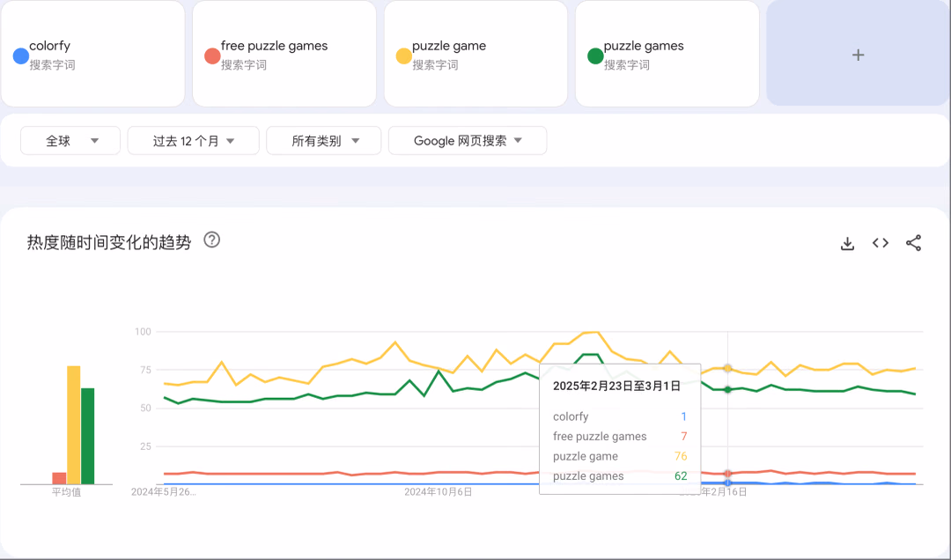Screen dimensions: 951x560
Task: Click the green puzzle games color dot
Action: click(595, 56)
